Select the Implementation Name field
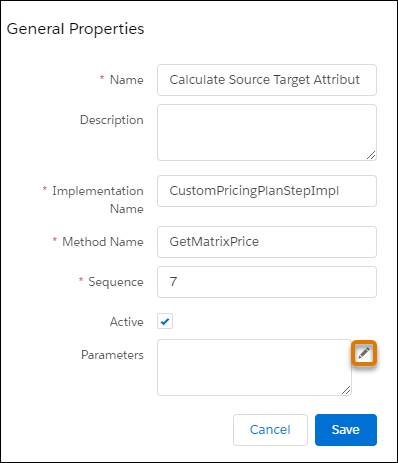 [x=267, y=191]
